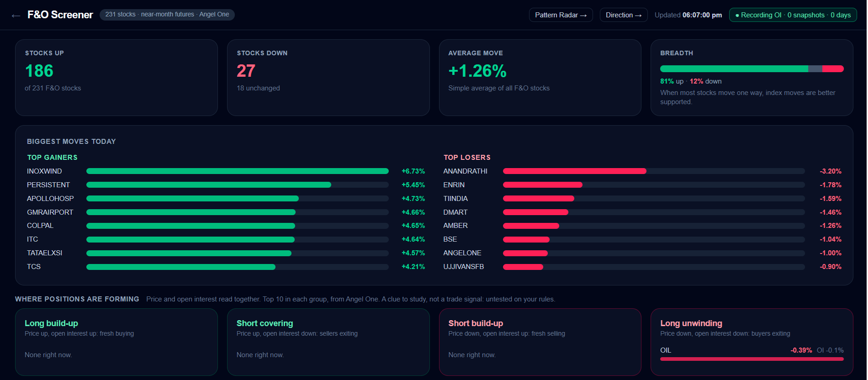Select APOLLOHOSP in Top Gainers
868x380 pixels.
coord(50,199)
